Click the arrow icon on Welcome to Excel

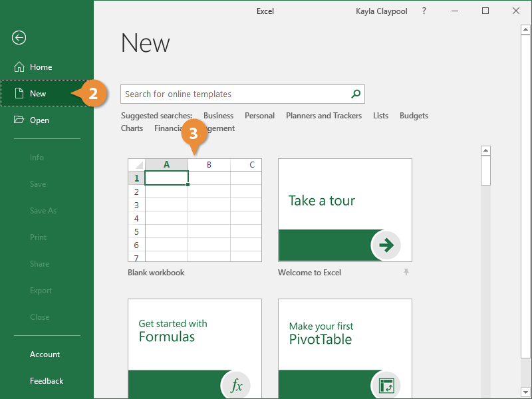[x=386, y=245]
